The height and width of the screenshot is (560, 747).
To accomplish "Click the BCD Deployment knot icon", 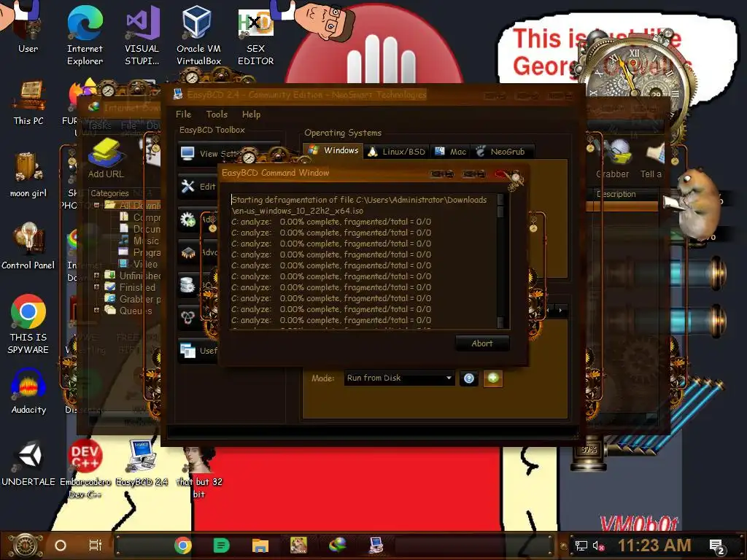I will point(187,318).
